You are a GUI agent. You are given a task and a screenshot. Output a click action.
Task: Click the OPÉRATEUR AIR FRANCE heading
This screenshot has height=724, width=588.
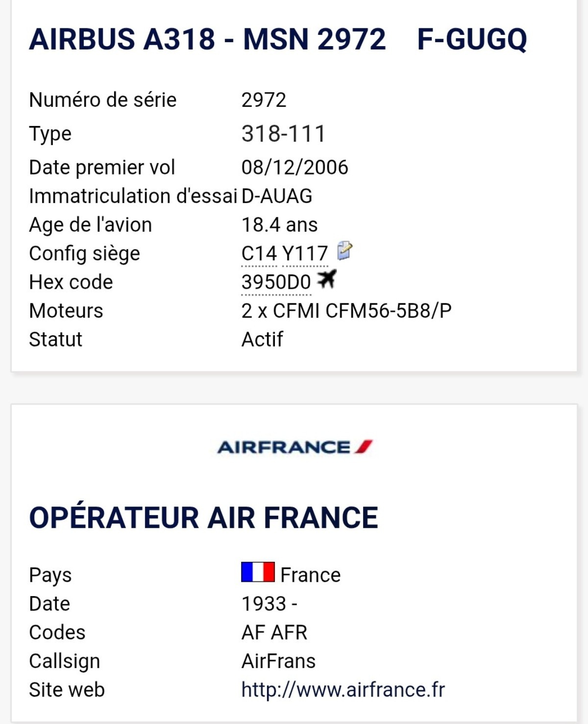coord(203,517)
